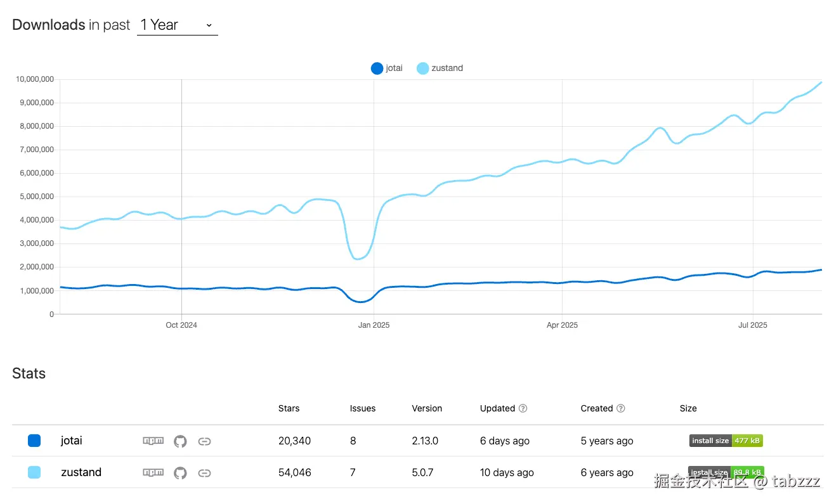
Task: Click the Updated column header
Action: pyautogui.click(x=497, y=408)
